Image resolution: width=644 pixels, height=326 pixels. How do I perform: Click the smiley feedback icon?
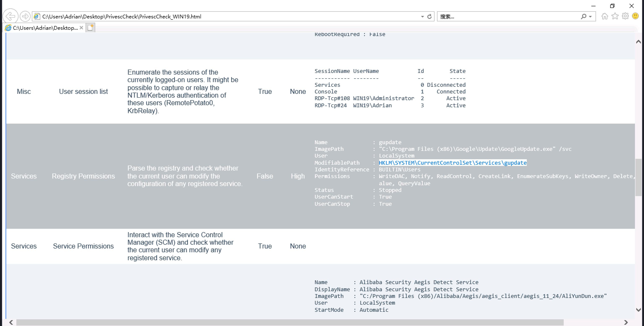coord(635,16)
